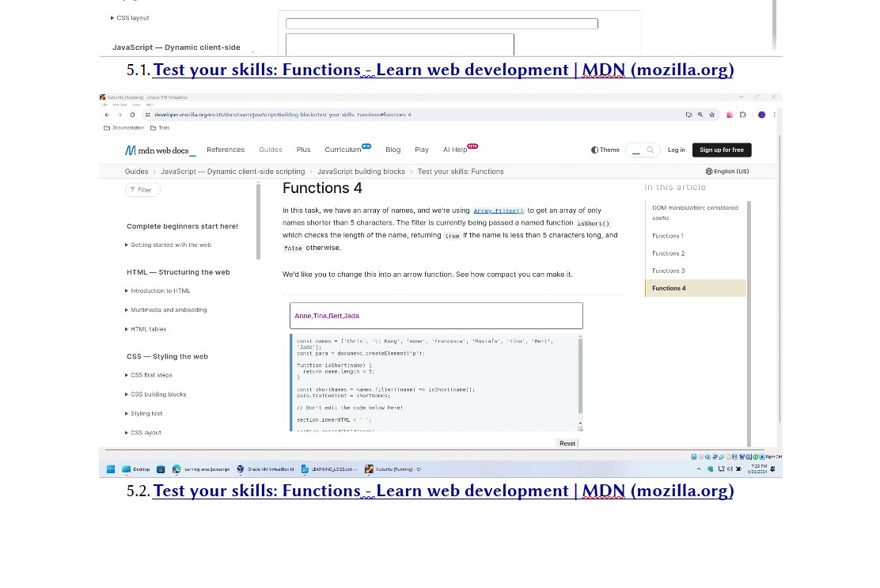Screen dimensions: 880x588
Task: Select Functions 4 in article outline
Action: click(x=696, y=288)
